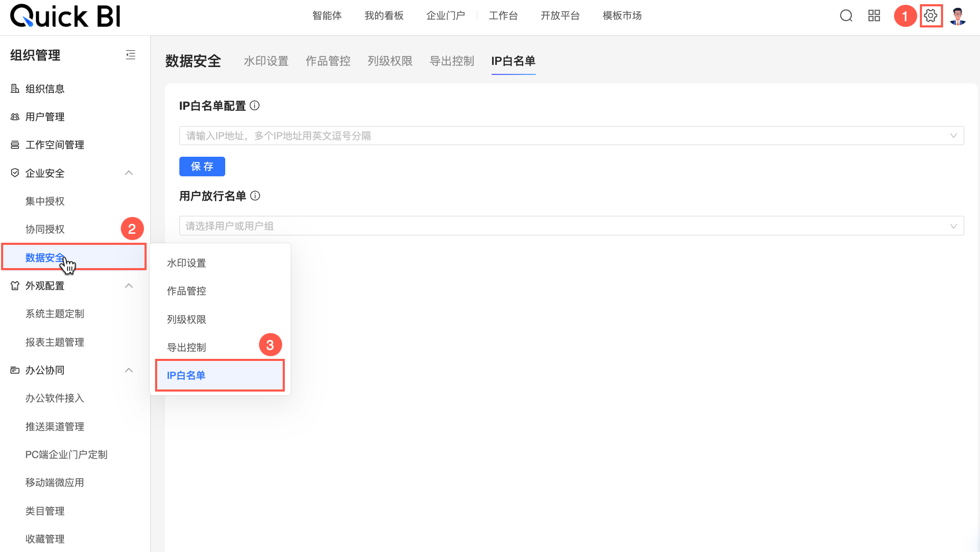Collapse the 办公协同 section chevron
This screenshot has width=980, height=552.
(129, 370)
